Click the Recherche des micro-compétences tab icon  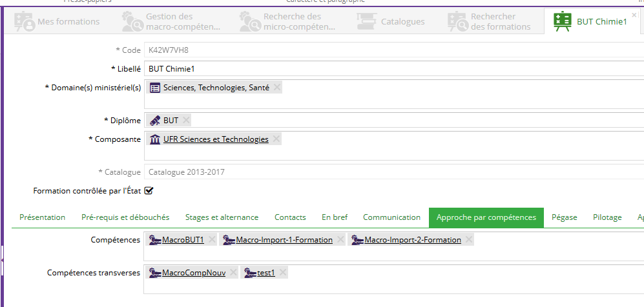(x=249, y=21)
